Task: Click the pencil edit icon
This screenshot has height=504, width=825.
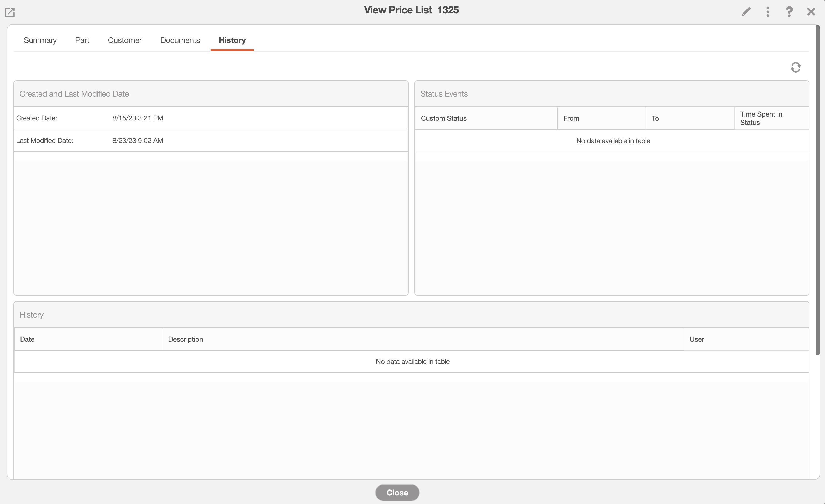Action: tap(746, 12)
